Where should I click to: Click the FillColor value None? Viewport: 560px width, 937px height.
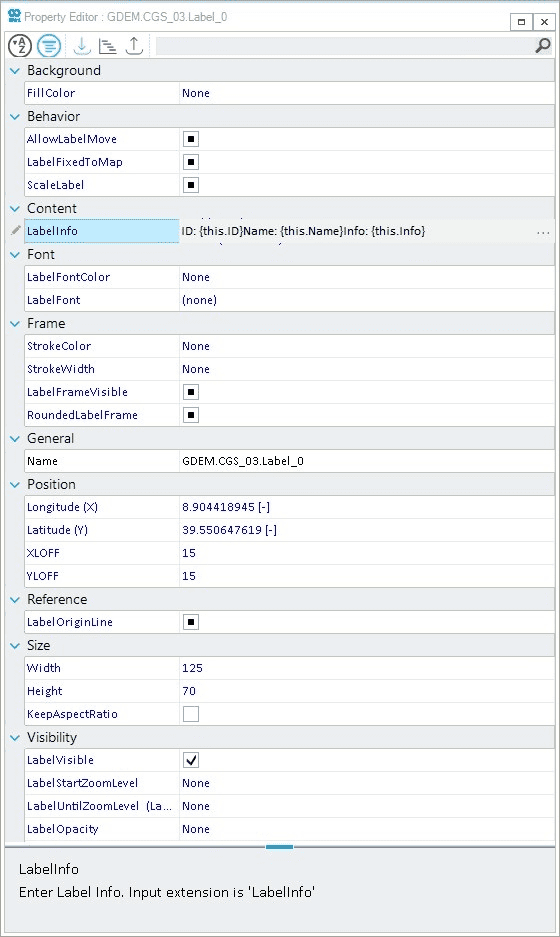coord(196,93)
